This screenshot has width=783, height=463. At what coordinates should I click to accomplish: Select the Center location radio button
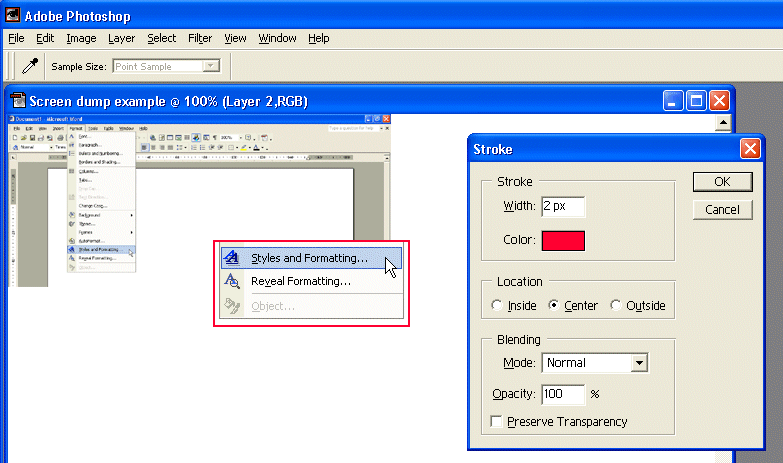tap(553, 305)
